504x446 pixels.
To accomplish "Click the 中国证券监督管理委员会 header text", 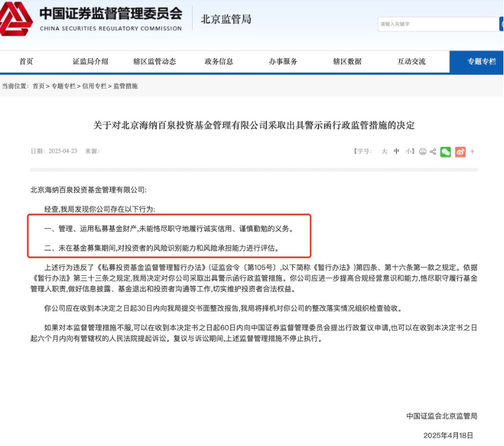I will [111, 13].
